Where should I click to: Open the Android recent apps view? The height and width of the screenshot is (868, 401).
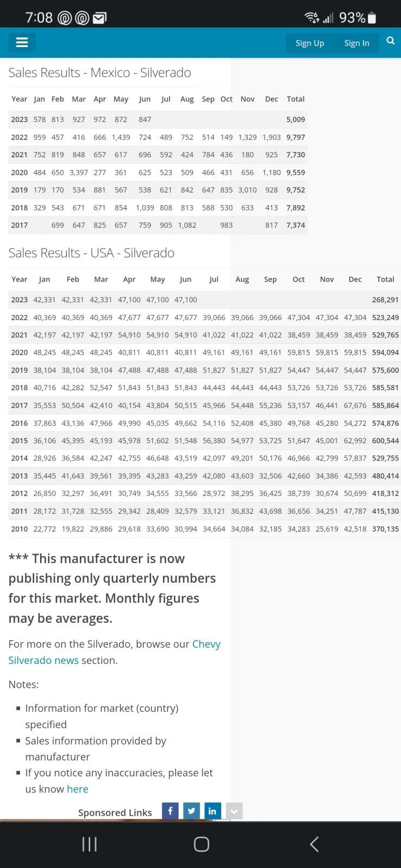pyautogui.click(x=89, y=844)
